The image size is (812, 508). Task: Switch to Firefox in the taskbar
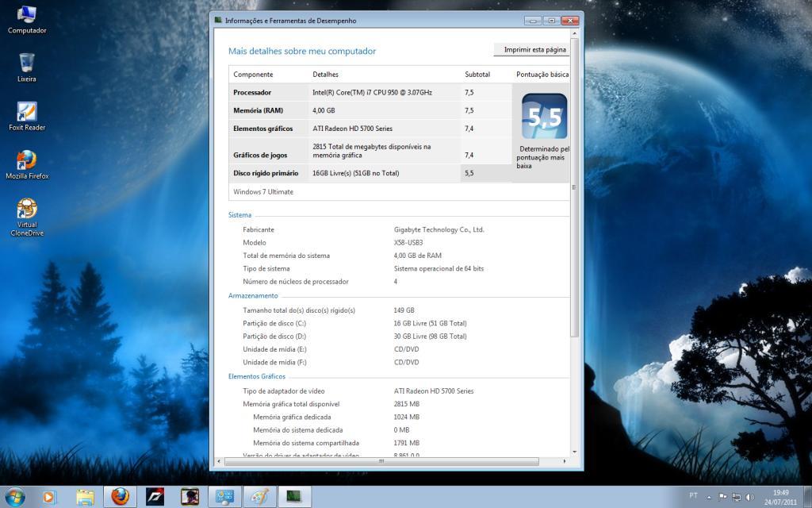[121, 497]
